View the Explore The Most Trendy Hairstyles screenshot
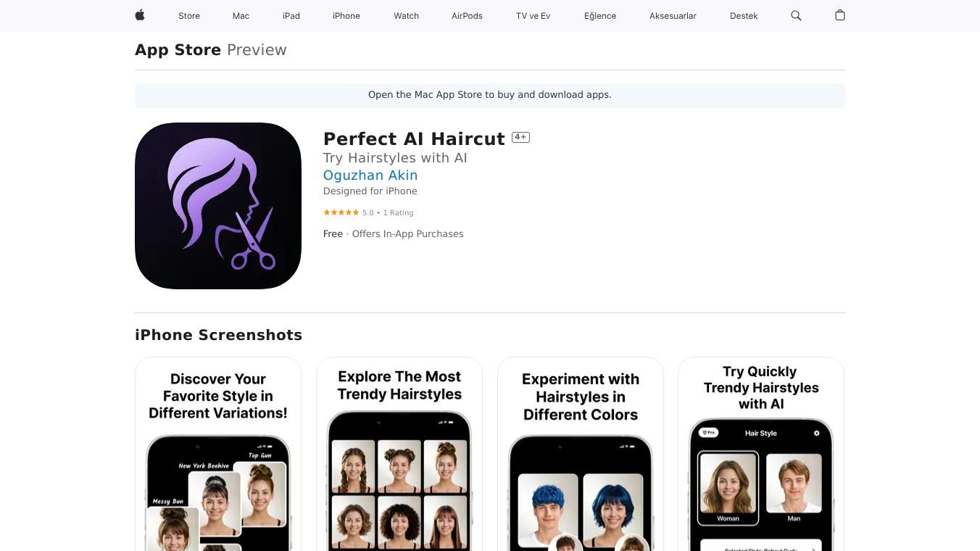The height and width of the screenshot is (551, 980). [399, 454]
